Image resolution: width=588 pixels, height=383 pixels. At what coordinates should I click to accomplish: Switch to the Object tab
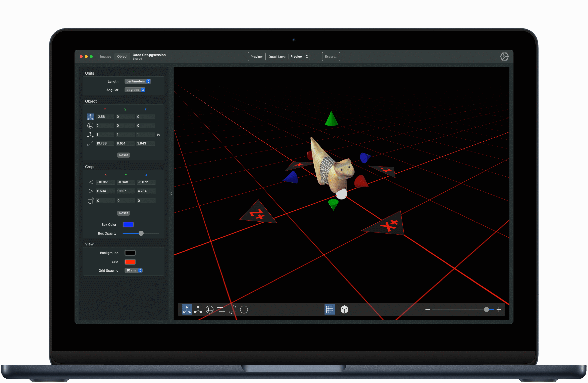122,57
